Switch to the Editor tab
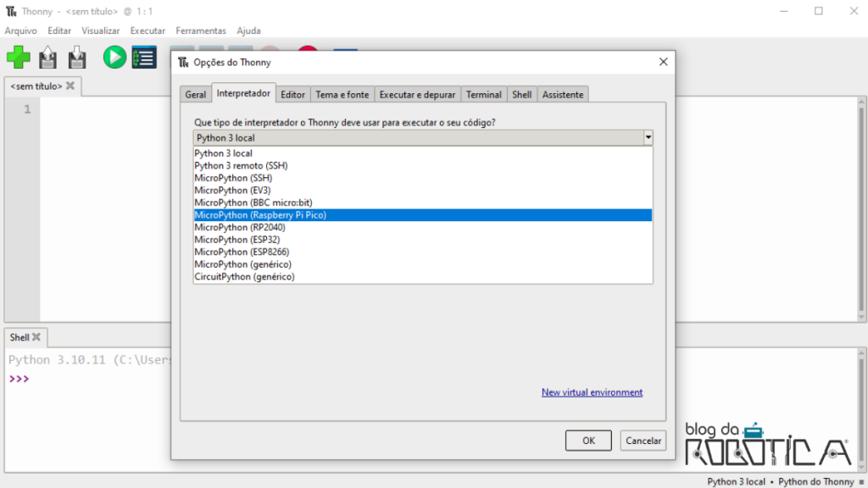 (293, 95)
